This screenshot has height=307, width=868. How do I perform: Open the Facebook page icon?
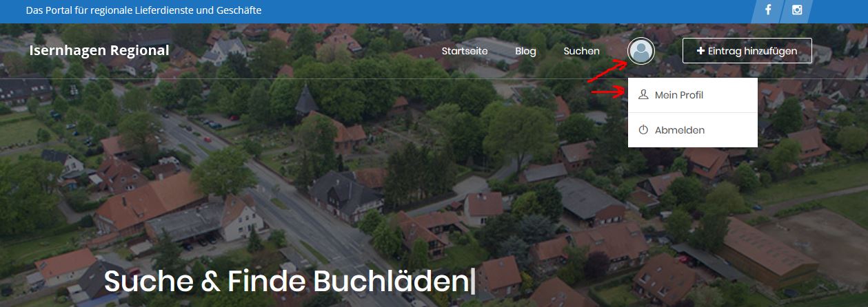[767, 10]
